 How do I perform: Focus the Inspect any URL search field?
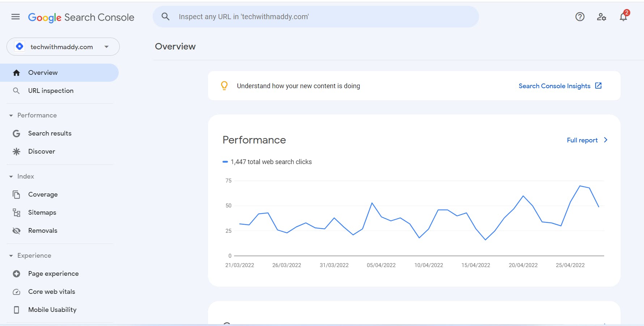(316, 17)
